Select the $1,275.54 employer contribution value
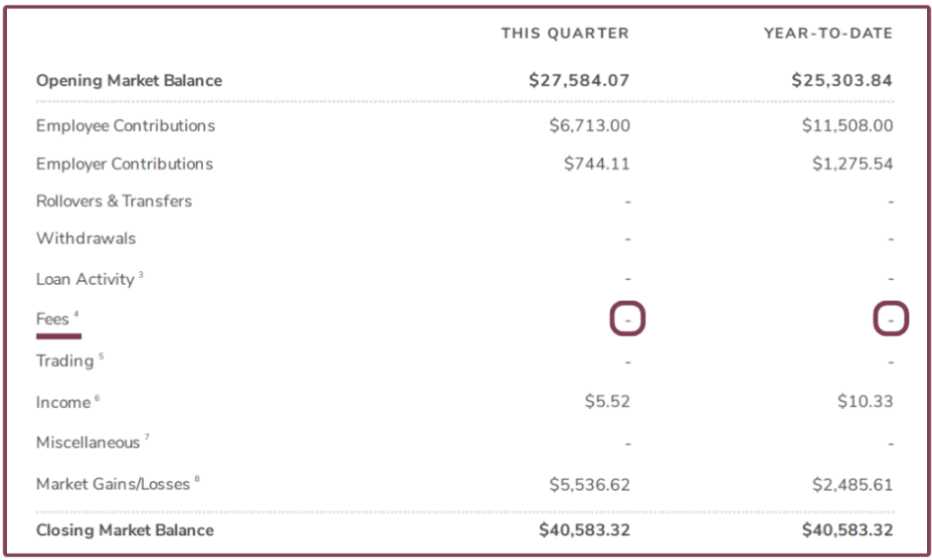Image resolution: width=932 pixels, height=560 pixels. click(x=852, y=164)
